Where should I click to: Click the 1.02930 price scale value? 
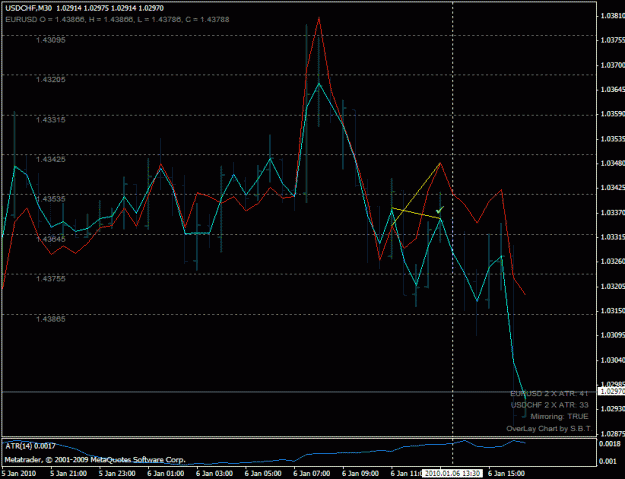point(612,409)
